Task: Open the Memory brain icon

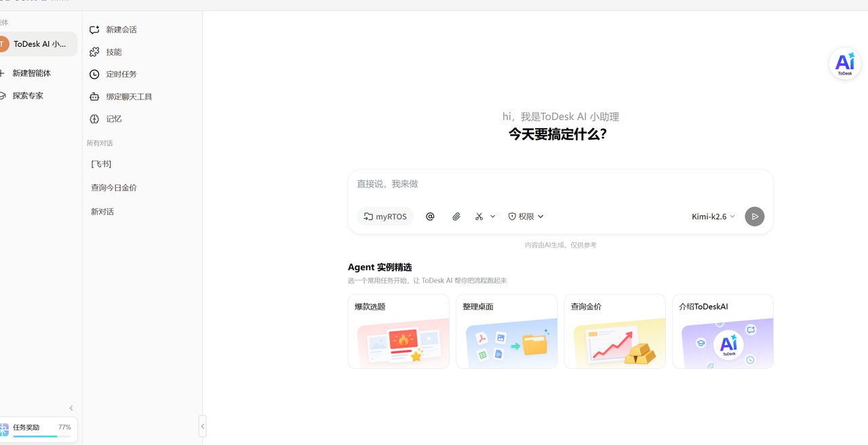Action: pos(94,119)
